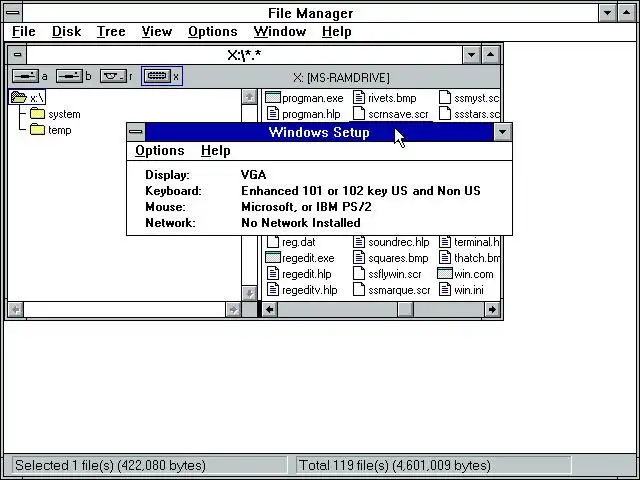Select soundrec.hlp file icon

[x=359, y=242]
